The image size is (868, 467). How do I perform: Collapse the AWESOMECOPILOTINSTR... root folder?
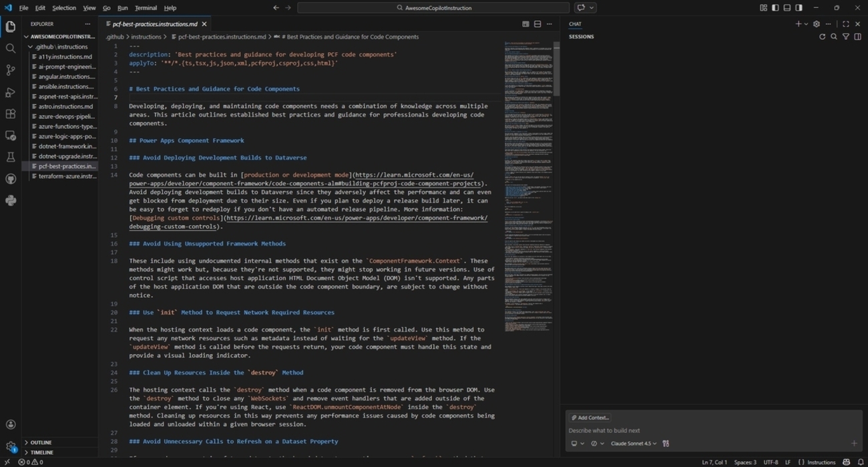coord(60,37)
